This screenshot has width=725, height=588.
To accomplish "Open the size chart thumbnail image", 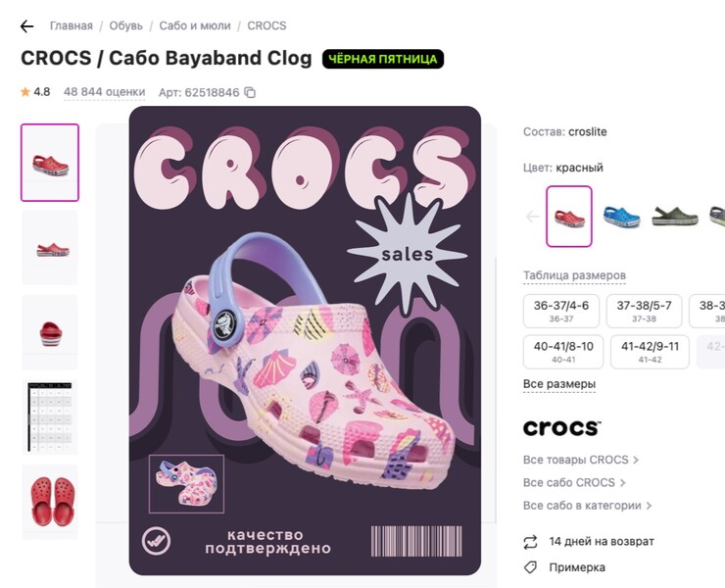I will (x=50, y=416).
